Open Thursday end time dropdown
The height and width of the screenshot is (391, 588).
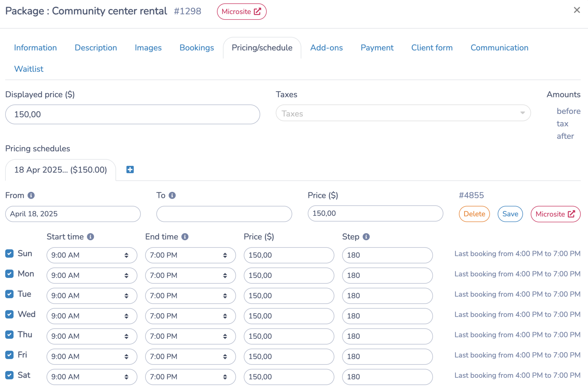pos(190,336)
